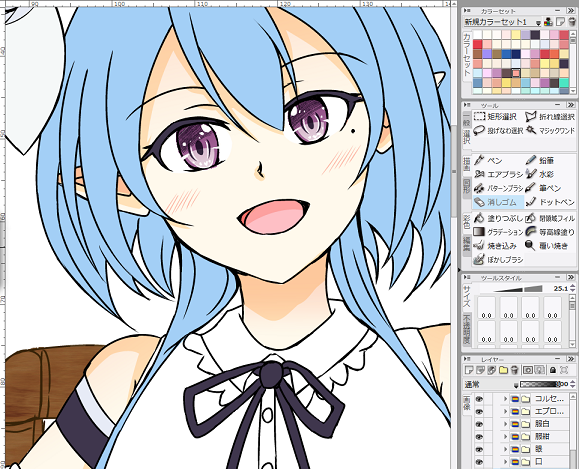Click the brush size stepper arrows

[572, 288]
